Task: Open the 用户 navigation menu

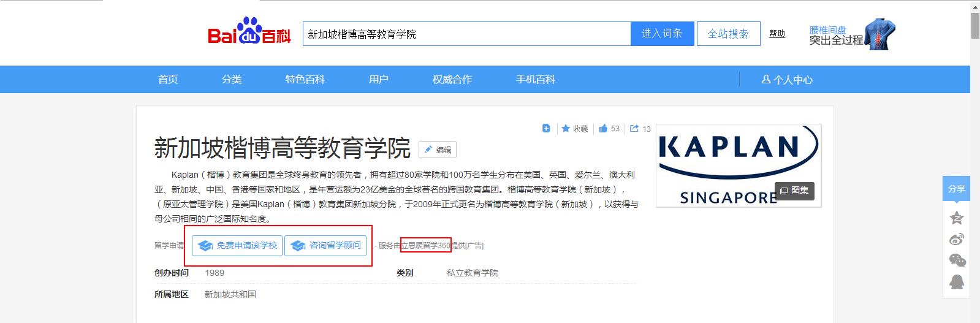Action: click(x=379, y=80)
